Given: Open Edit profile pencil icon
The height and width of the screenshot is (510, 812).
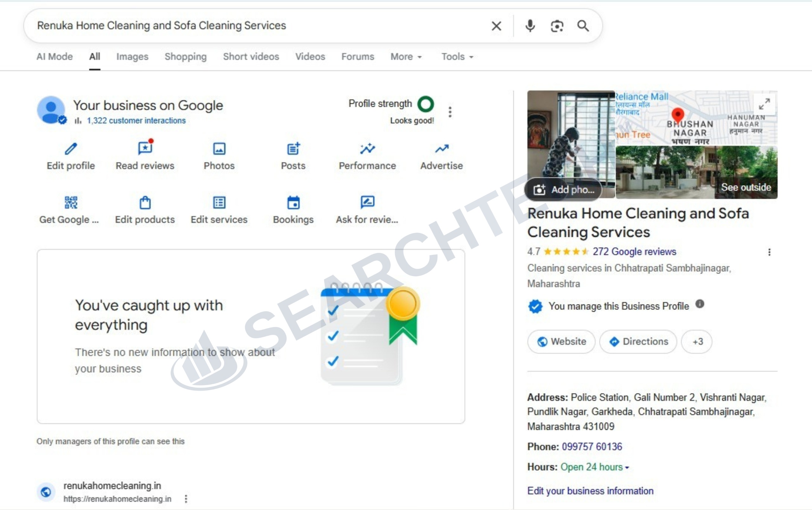Looking at the screenshot, I should tap(71, 149).
